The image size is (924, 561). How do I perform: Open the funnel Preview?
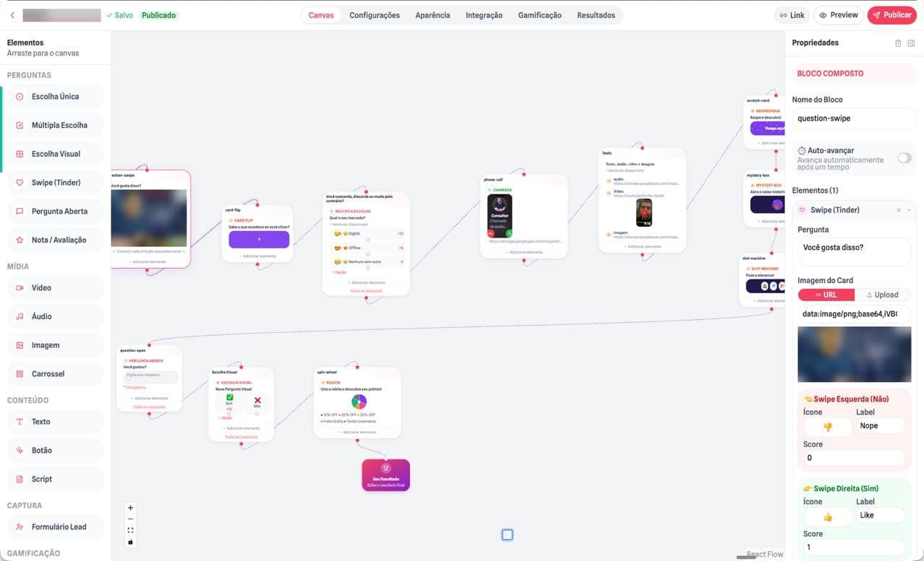point(837,14)
